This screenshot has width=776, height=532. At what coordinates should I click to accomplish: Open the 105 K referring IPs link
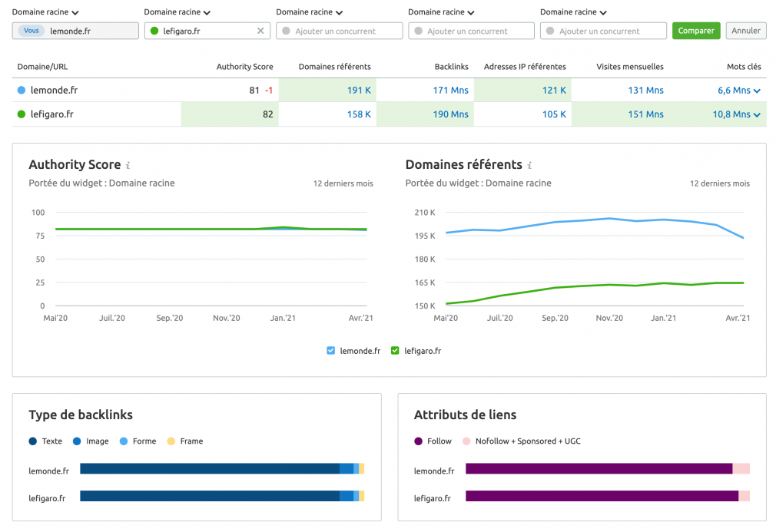554,114
